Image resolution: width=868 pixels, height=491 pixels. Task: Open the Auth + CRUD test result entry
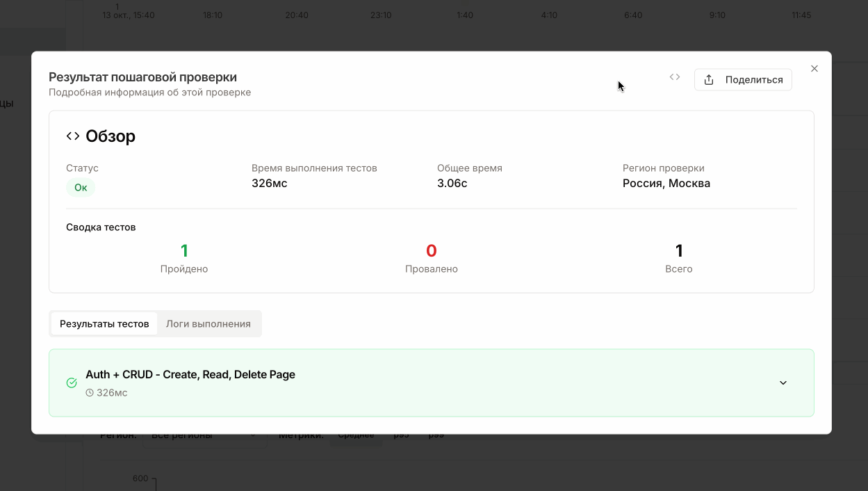pyautogui.click(x=431, y=383)
